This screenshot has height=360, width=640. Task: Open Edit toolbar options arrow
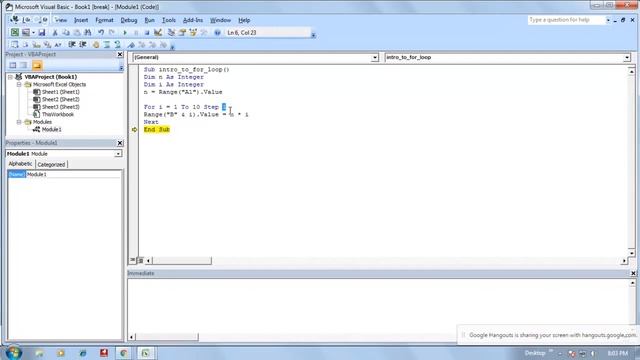[172, 47]
